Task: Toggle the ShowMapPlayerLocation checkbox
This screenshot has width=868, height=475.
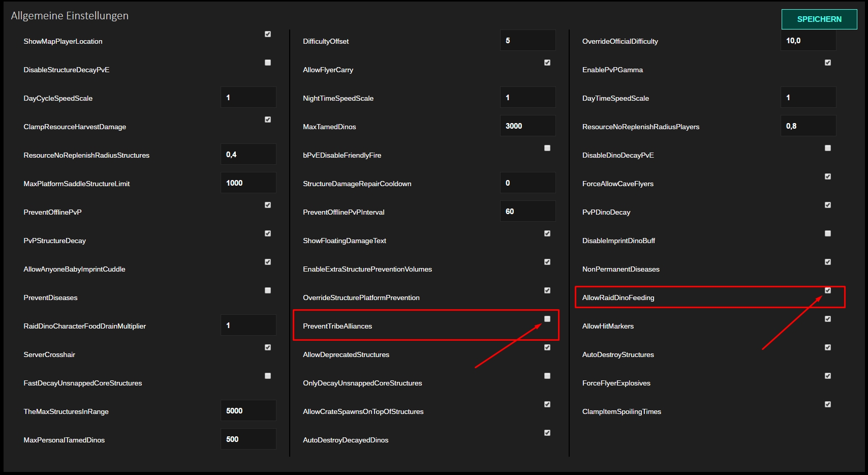Action: 268,34
